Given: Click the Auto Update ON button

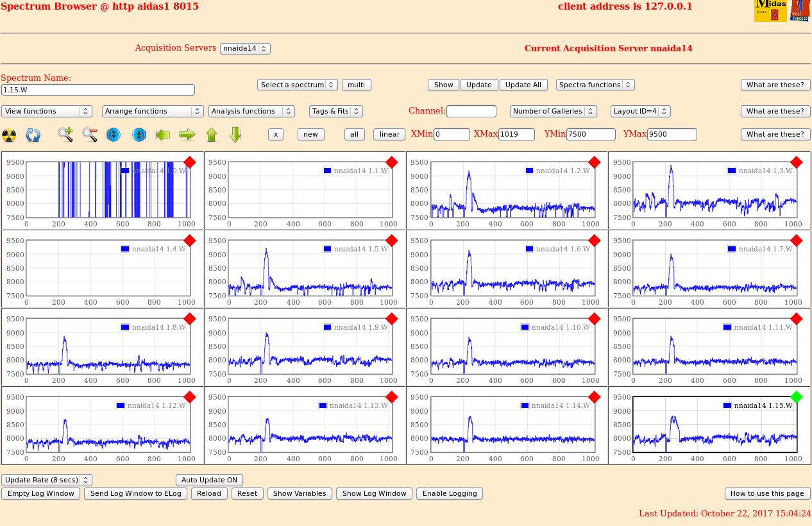Looking at the screenshot, I should [209, 480].
